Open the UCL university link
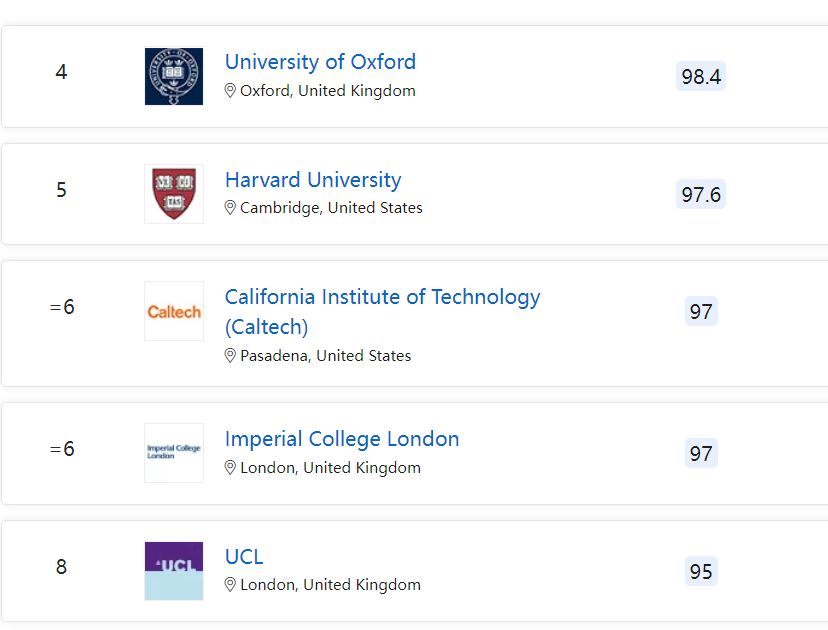 coord(244,557)
